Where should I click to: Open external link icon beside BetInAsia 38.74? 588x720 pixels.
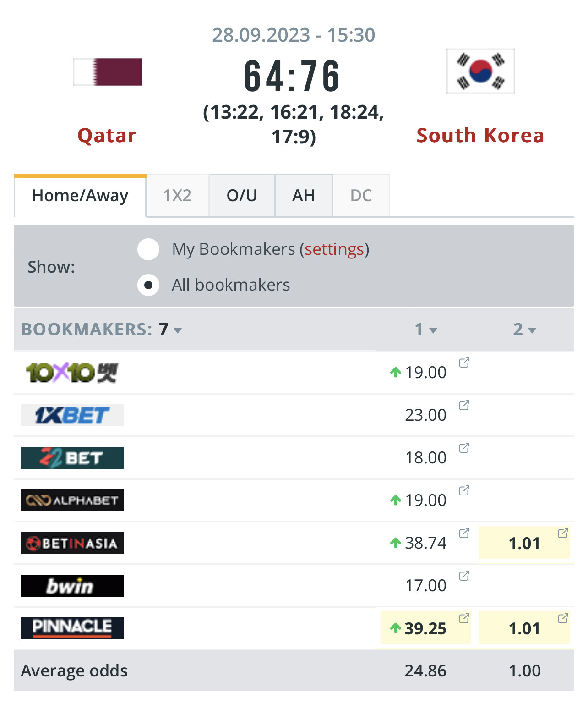click(x=464, y=533)
